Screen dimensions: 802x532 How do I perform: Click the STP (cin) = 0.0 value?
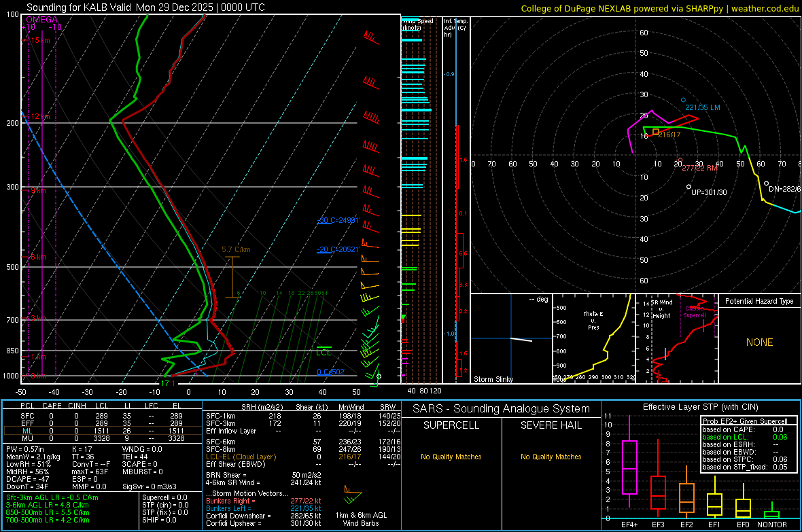(x=165, y=505)
